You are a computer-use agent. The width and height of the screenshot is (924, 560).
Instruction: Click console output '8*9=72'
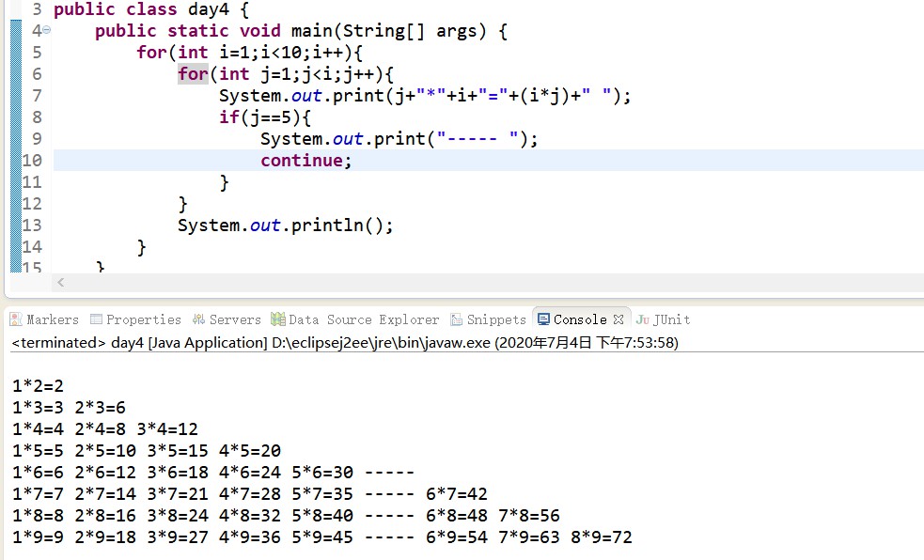601,537
